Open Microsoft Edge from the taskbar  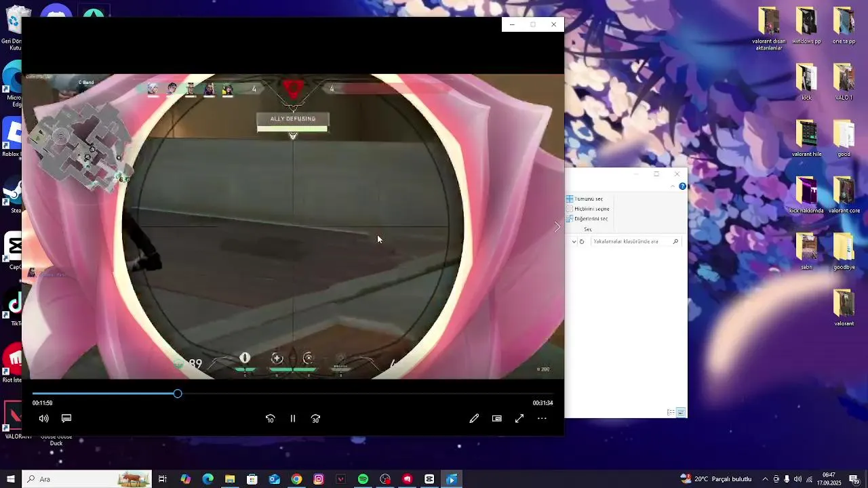pyautogui.click(x=208, y=479)
